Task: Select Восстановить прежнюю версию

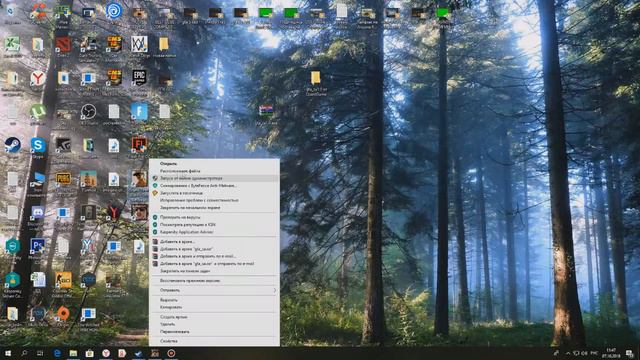Action: pyautogui.click(x=215, y=281)
